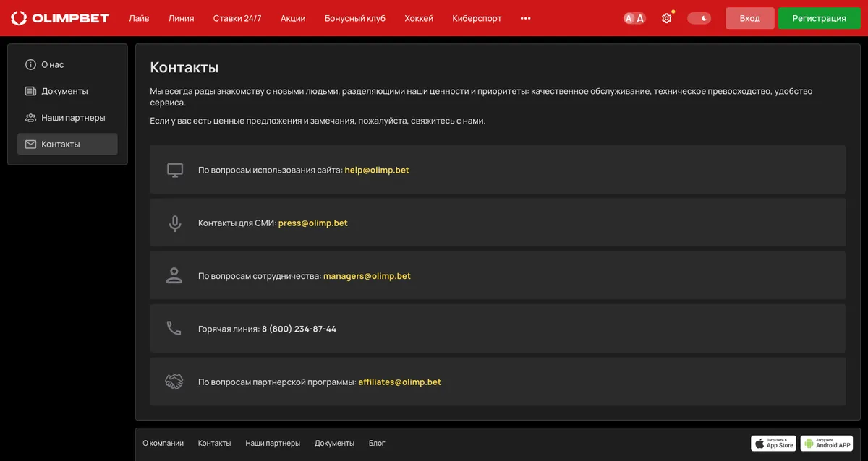
Task: Click the Контакты для СМИ label
Action: point(237,223)
